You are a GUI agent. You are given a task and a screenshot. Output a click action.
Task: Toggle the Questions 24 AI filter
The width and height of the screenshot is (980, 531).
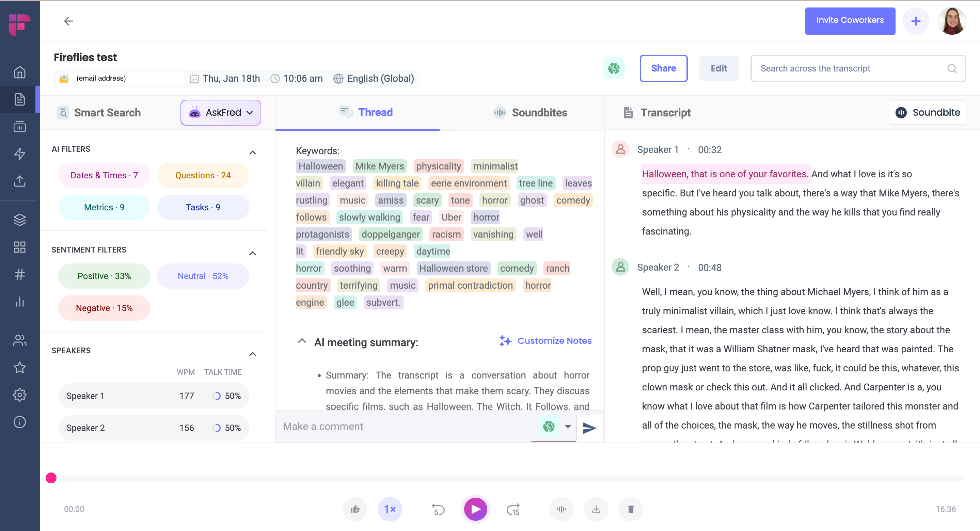coord(203,175)
